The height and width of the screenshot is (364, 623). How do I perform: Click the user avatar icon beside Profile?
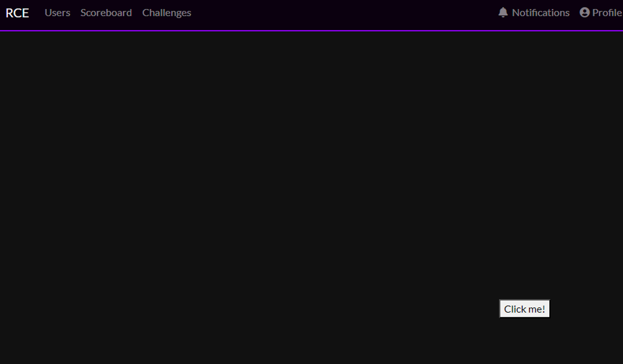click(x=585, y=13)
